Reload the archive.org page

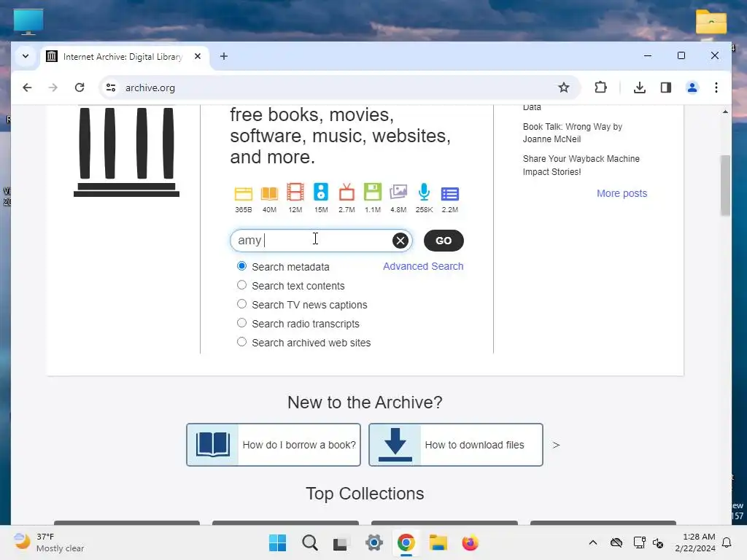click(x=80, y=87)
